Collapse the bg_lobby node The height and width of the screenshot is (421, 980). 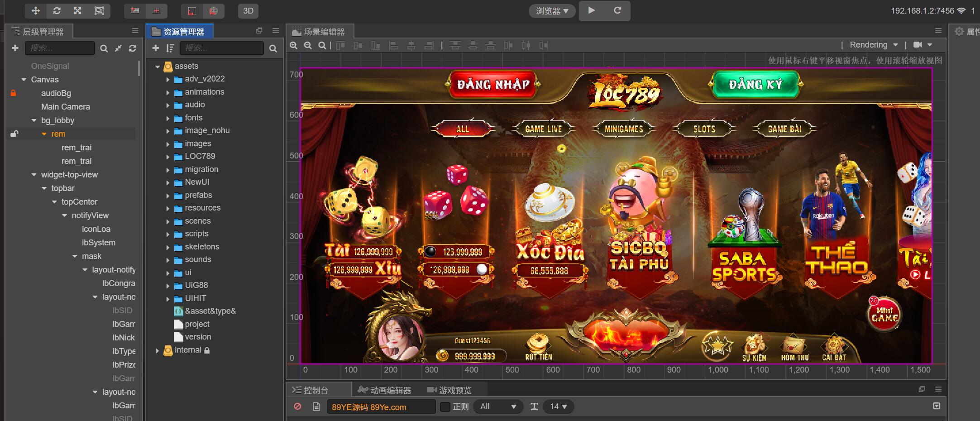pos(34,120)
